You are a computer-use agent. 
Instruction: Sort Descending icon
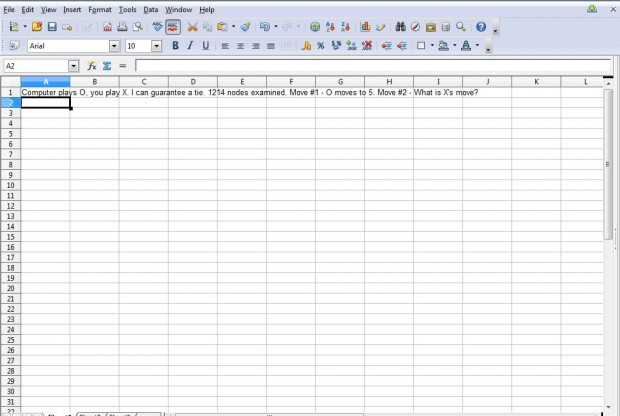346,27
